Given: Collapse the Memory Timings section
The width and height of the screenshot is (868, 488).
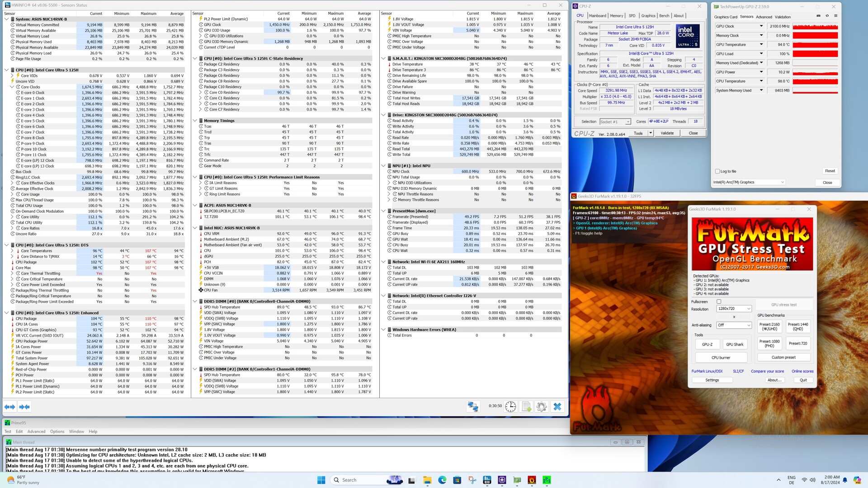Looking at the screenshot, I should 195,121.
